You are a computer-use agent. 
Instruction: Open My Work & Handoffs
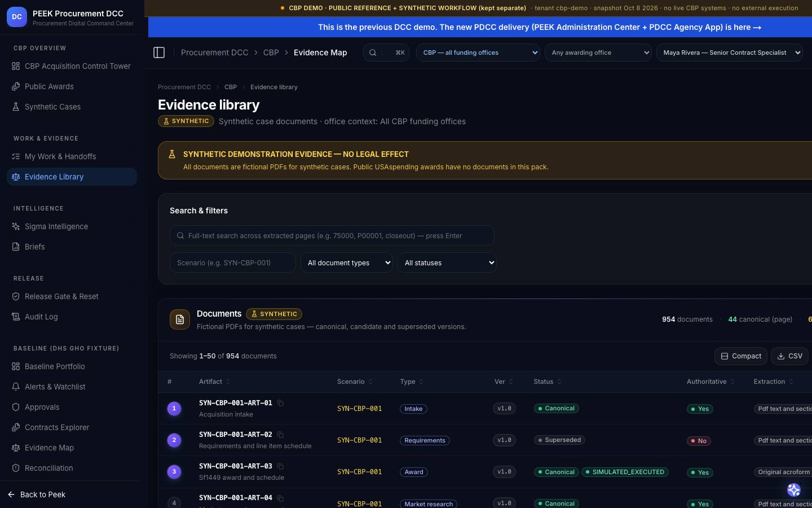coord(72,156)
